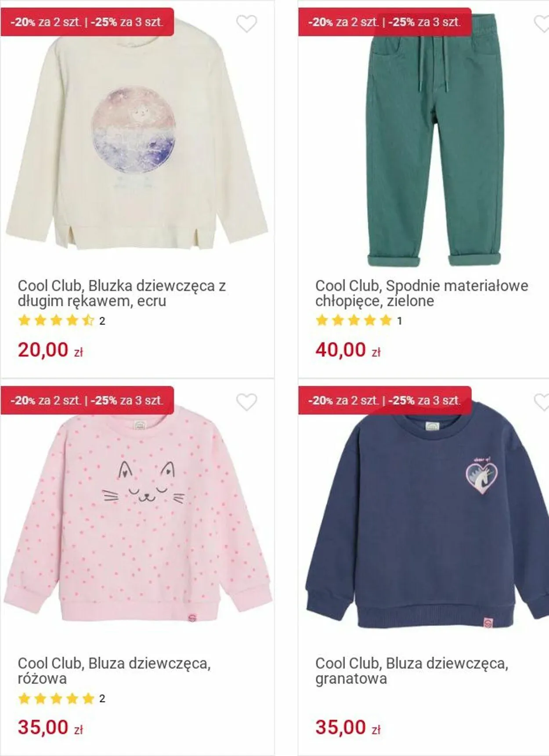The height and width of the screenshot is (756, 549).
Task: Open link Spodnie materiałowe chłopięce, zielone
Action: pos(422,293)
